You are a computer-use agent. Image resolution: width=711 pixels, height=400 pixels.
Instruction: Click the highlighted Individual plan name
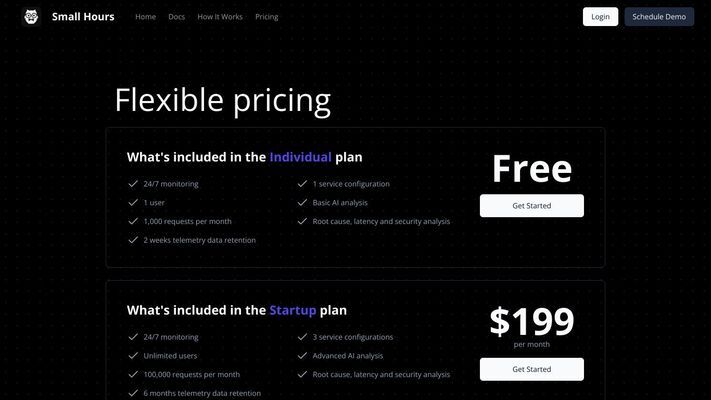pos(300,157)
